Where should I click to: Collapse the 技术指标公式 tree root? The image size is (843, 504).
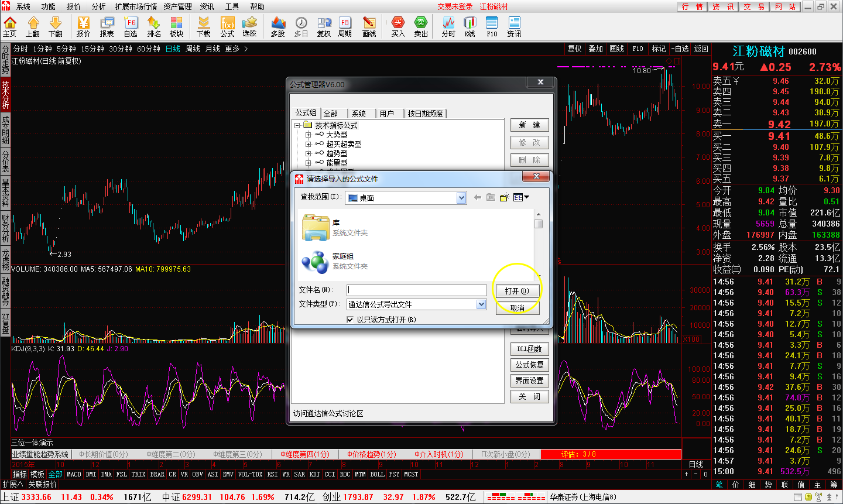point(297,125)
